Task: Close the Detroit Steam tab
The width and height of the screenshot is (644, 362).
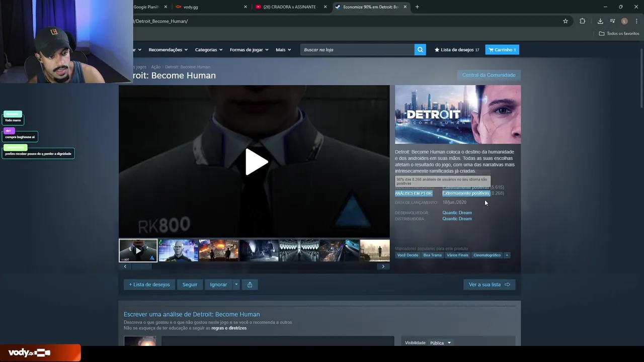Action: (x=405, y=7)
